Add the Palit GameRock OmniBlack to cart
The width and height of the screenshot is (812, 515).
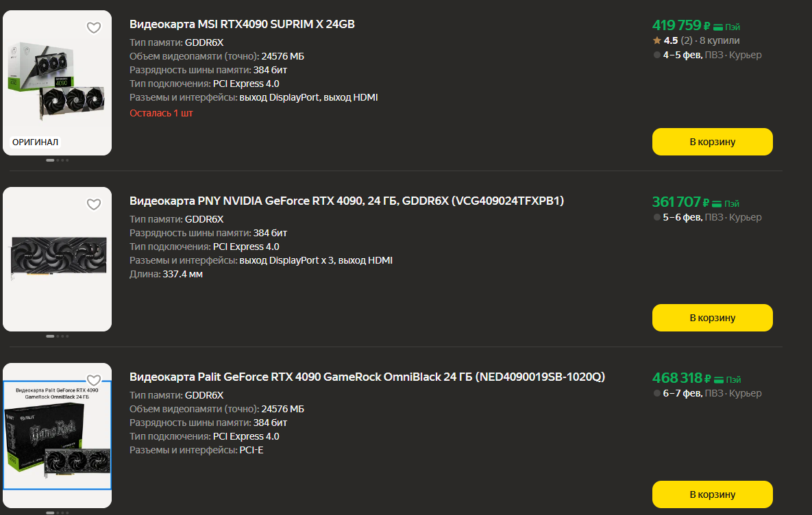coord(712,494)
